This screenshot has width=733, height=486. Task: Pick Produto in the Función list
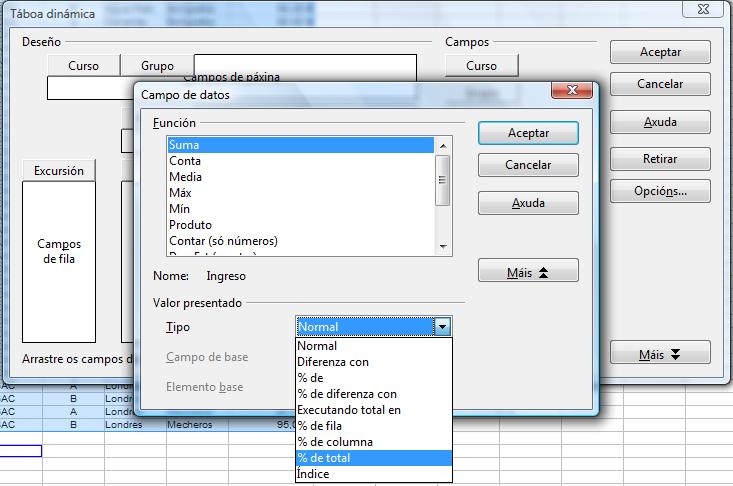coord(300,225)
